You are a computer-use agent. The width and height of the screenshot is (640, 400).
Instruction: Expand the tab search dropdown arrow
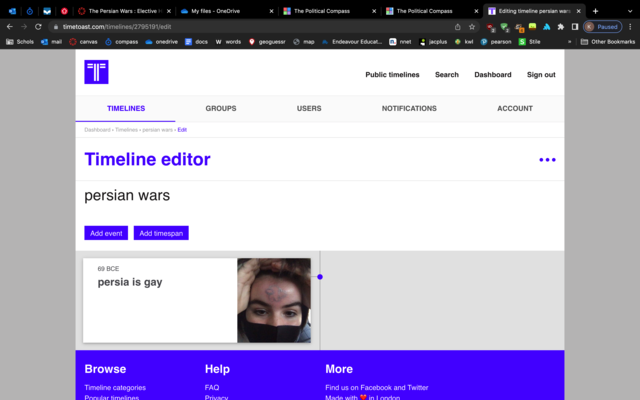coord(630,11)
